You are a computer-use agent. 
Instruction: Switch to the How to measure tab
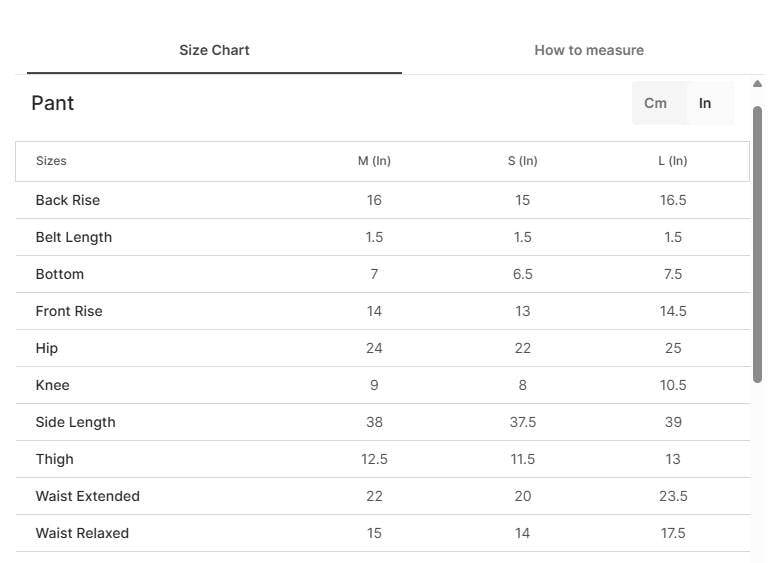click(589, 50)
